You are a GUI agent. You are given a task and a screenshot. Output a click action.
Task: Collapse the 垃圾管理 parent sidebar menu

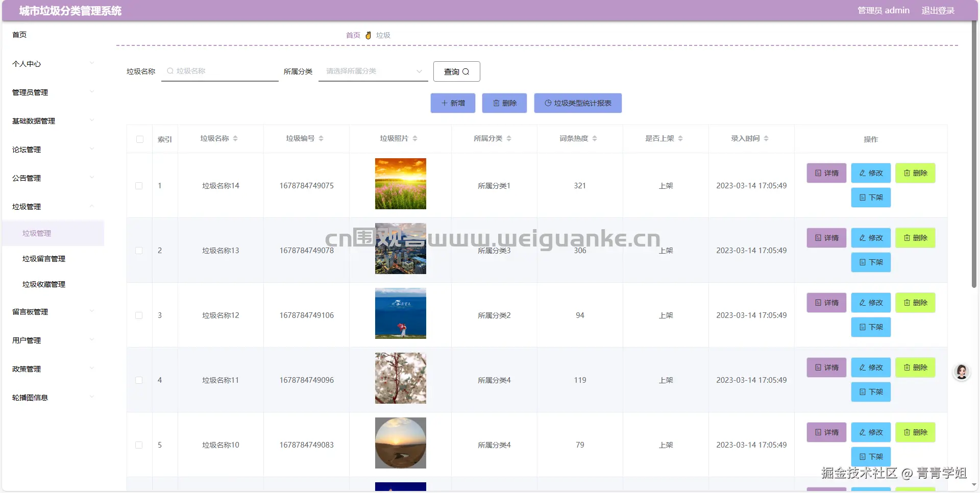53,207
